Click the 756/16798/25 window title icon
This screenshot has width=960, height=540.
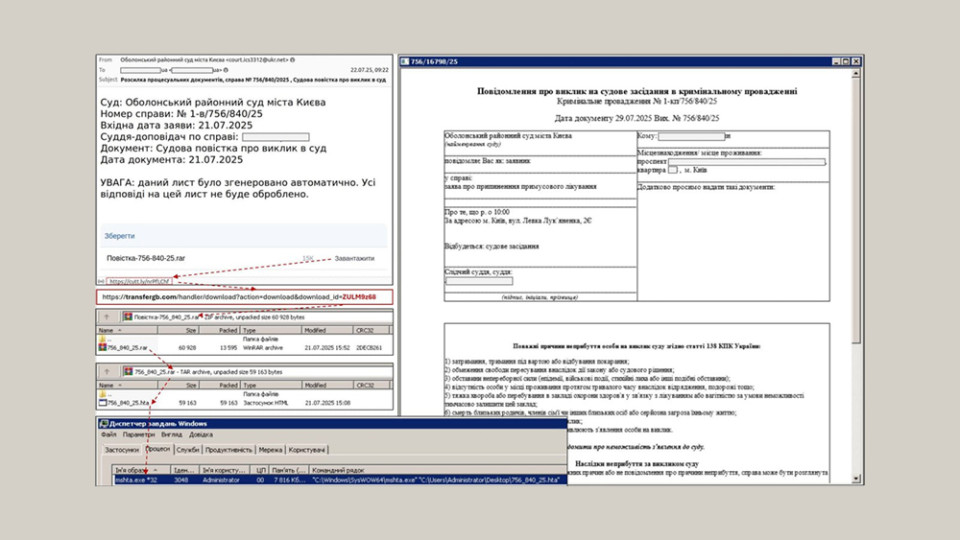click(405, 61)
